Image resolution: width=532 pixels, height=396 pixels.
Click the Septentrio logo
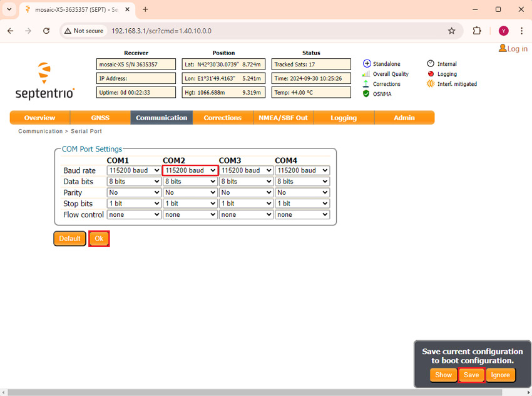[44, 81]
